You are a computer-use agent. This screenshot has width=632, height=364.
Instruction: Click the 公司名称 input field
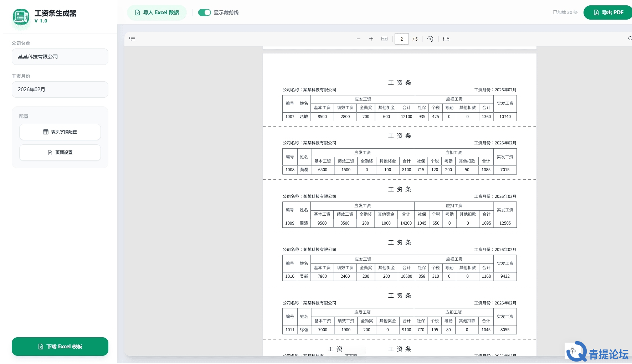60,57
